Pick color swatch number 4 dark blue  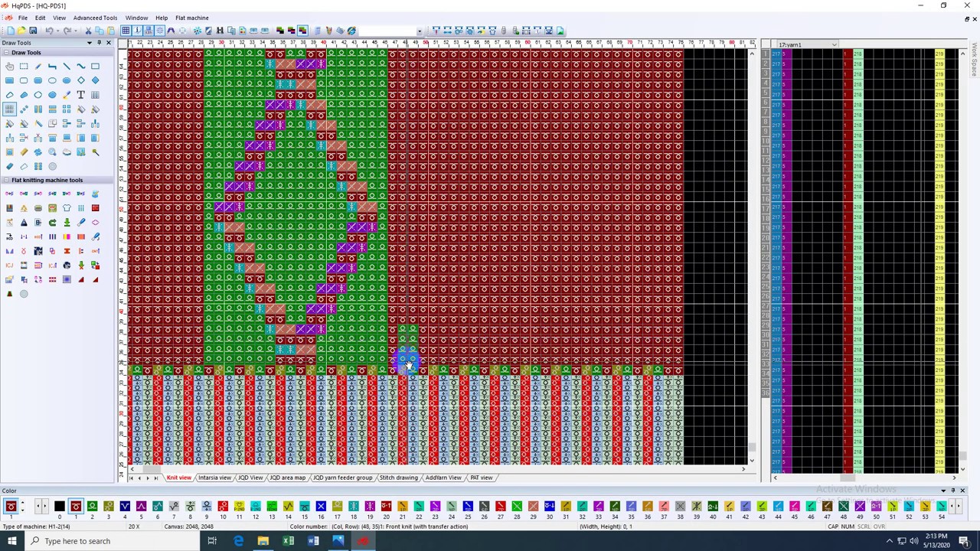[125, 506]
